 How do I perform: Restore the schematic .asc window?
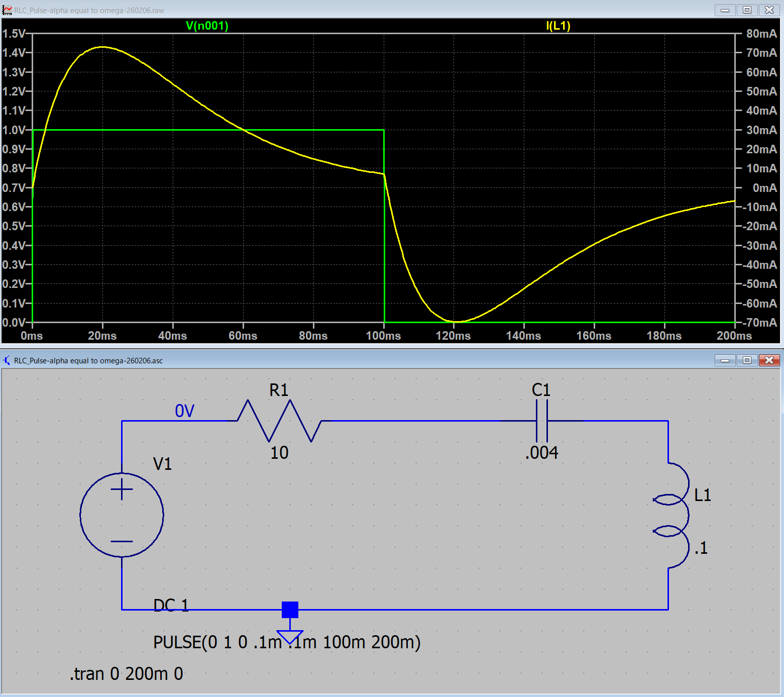[747, 360]
